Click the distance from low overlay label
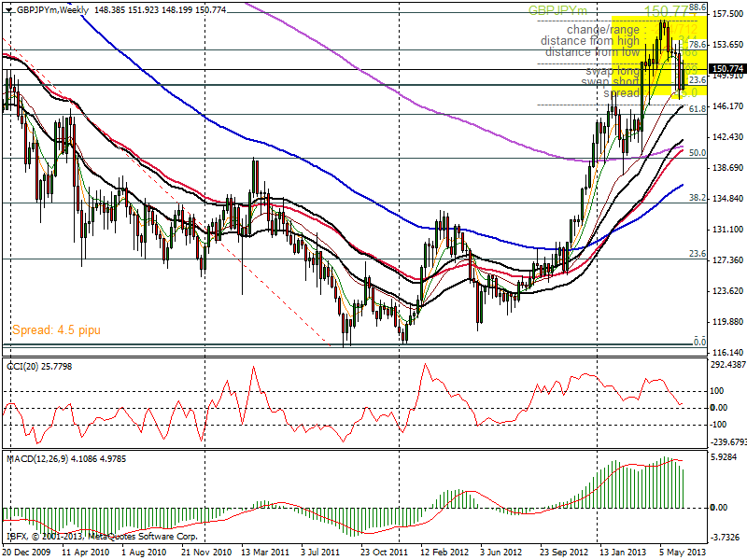 point(592,52)
